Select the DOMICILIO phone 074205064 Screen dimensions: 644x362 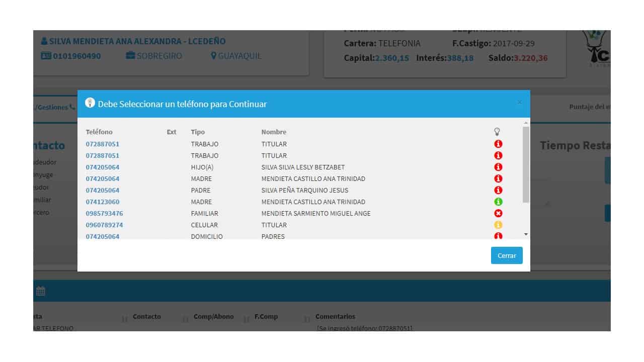(x=103, y=236)
